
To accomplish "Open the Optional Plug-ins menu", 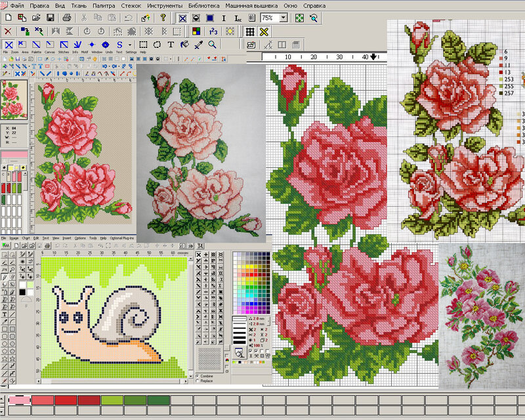I will (123, 238).
